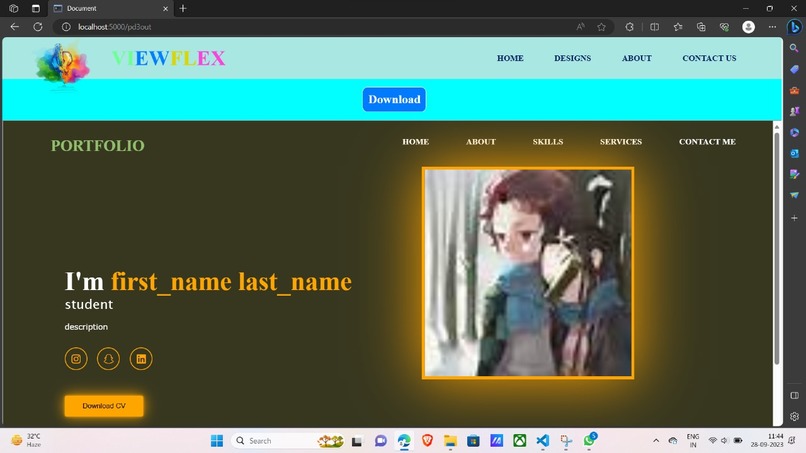Open CONTACT US in ViewFlex header
Image resolution: width=806 pixels, height=453 pixels.
709,58
